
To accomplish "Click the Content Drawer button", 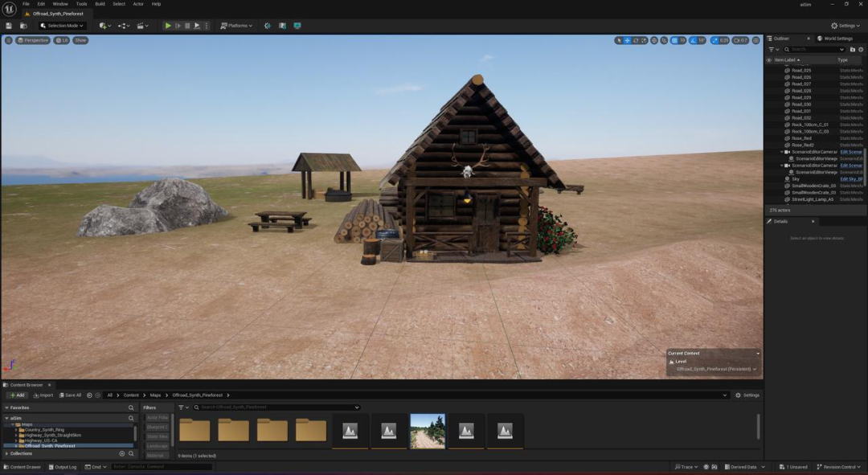I will click(x=22, y=467).
